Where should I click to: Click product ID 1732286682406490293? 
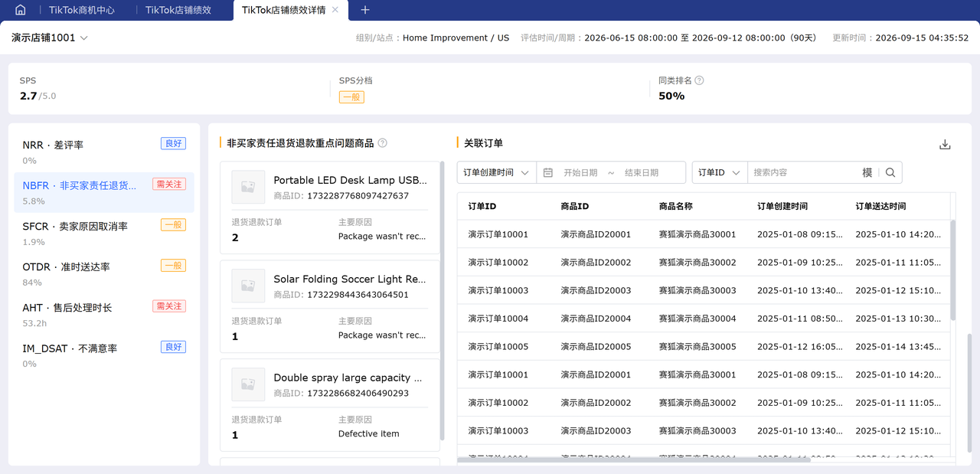pyautogui.click(x=358, y=394)
